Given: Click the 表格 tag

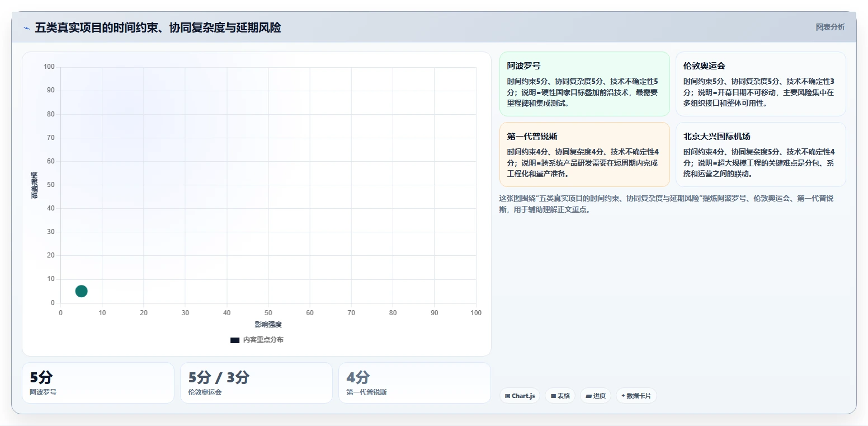Looking at the screenshot, I should coord(560,396).
